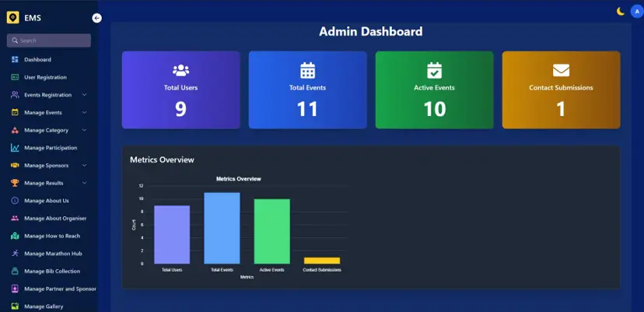This screenshot has width=644, height=312.
Task: Click the Manage About Organiser group icon
Action: [x=15, y=219]
